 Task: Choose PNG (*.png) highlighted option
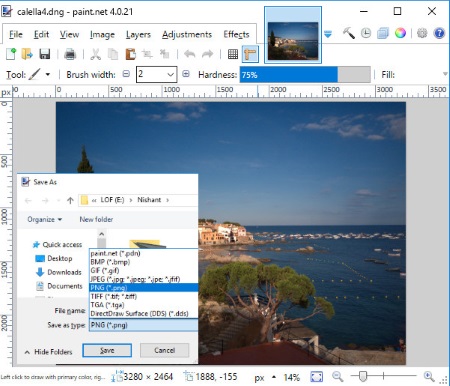[x=144, y=288]
